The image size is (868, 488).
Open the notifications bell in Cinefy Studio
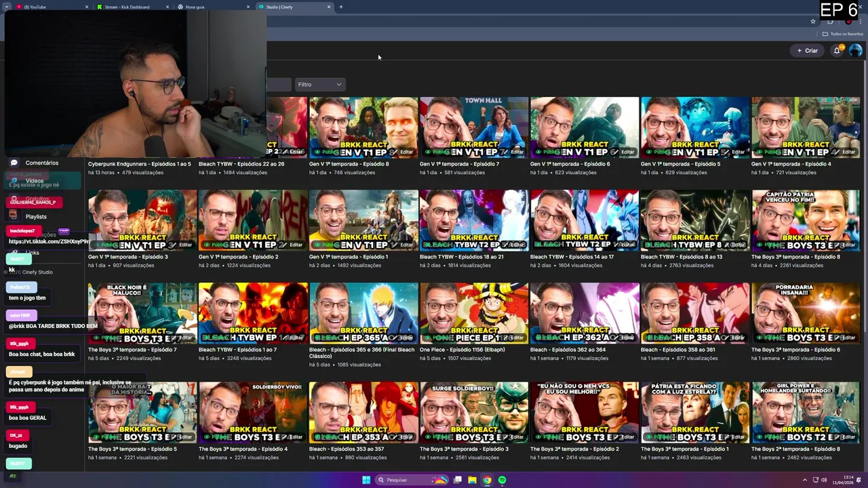(837, 50)
